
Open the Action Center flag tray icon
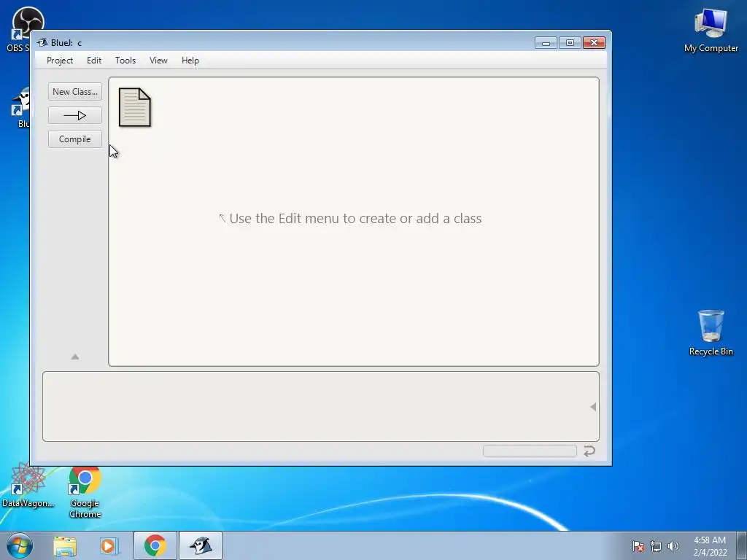coord(638,546)
